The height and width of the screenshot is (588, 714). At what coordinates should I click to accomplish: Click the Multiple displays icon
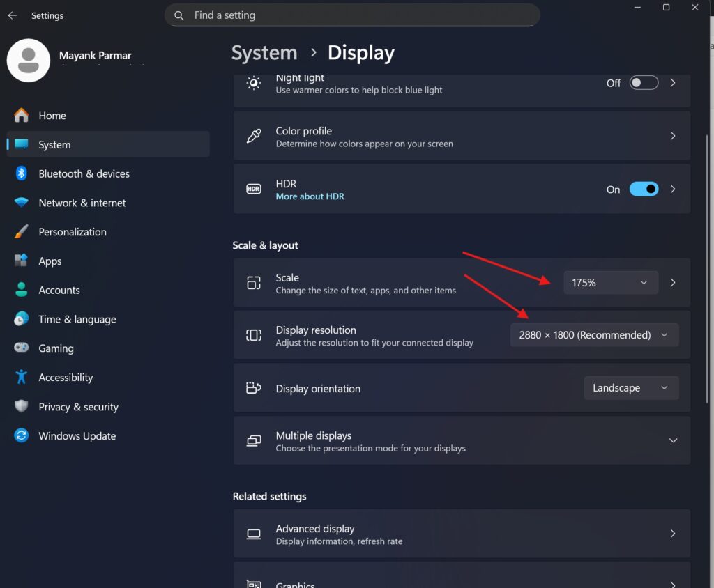pyautogui.click(x=254, y=440)
